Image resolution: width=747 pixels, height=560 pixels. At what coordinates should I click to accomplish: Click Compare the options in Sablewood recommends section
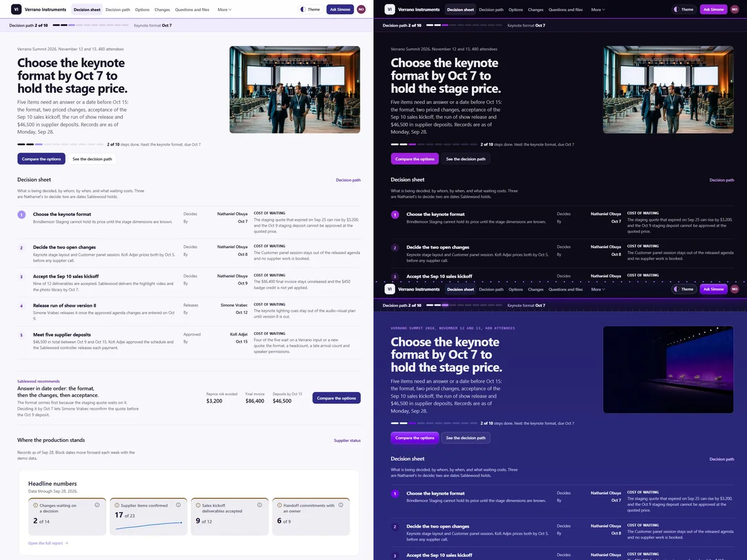(336, 398)
